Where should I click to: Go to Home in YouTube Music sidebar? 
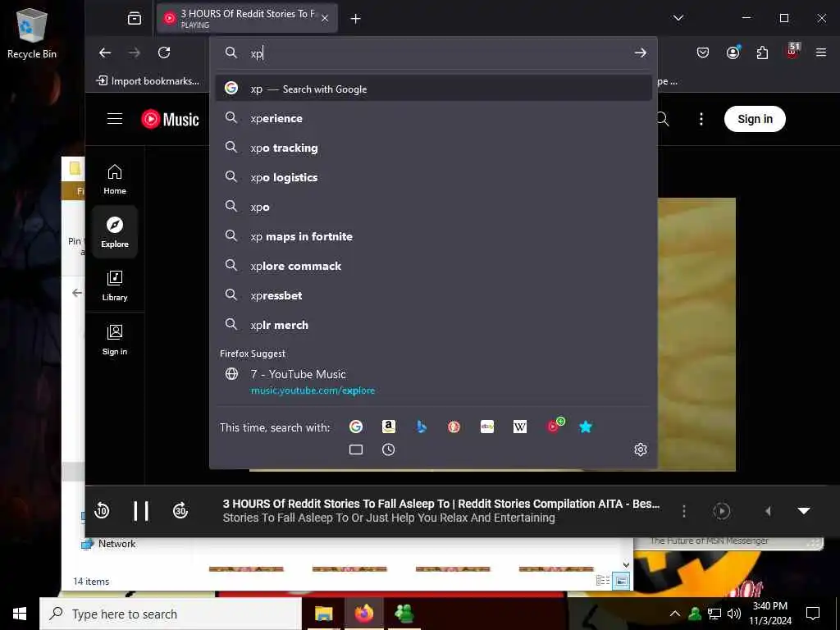pos(115,179)
